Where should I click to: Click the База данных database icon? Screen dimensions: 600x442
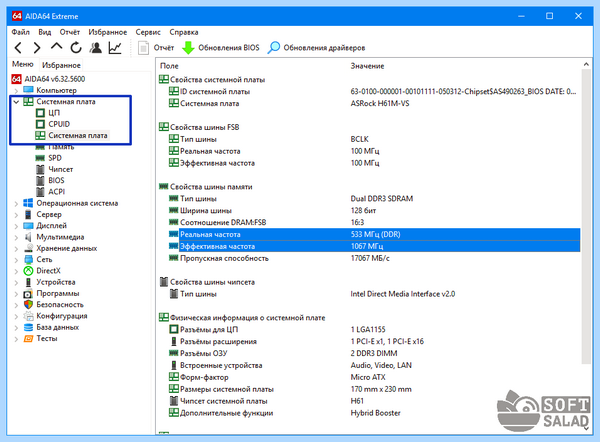28,327
